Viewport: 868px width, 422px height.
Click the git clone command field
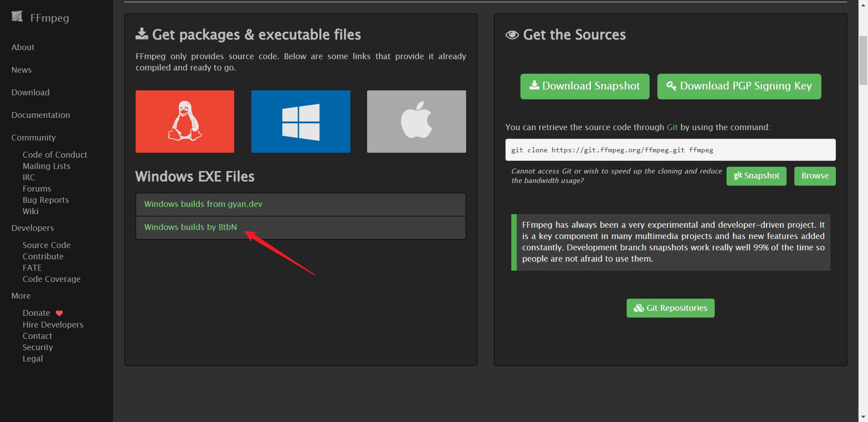click(x=670, y=150)
